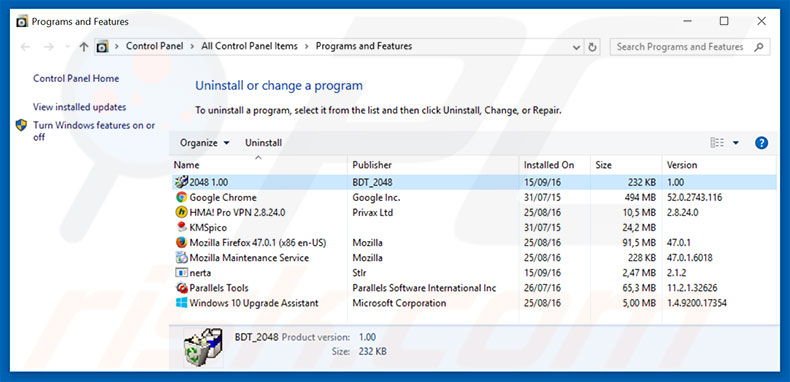The height and width of the screenshot is (382, 790).
Task: Click the 26/07/16 installed date cell
Action: click(x=542, y=288)
